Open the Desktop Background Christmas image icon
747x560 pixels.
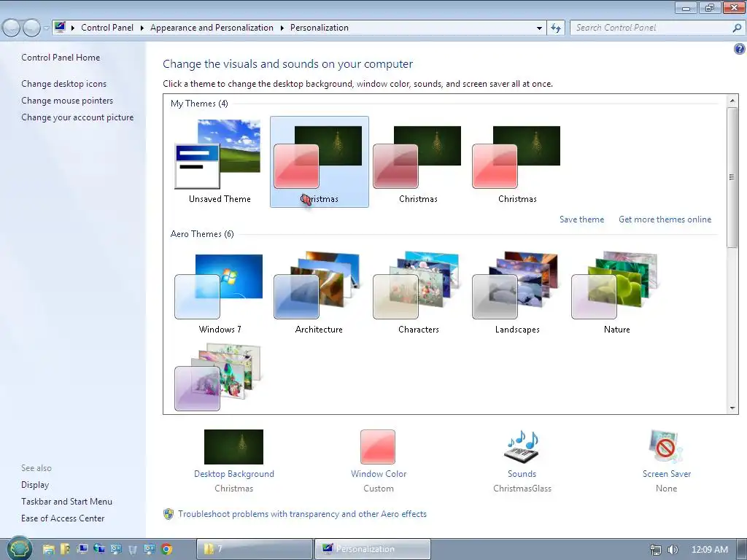click(x=233, y=447)
